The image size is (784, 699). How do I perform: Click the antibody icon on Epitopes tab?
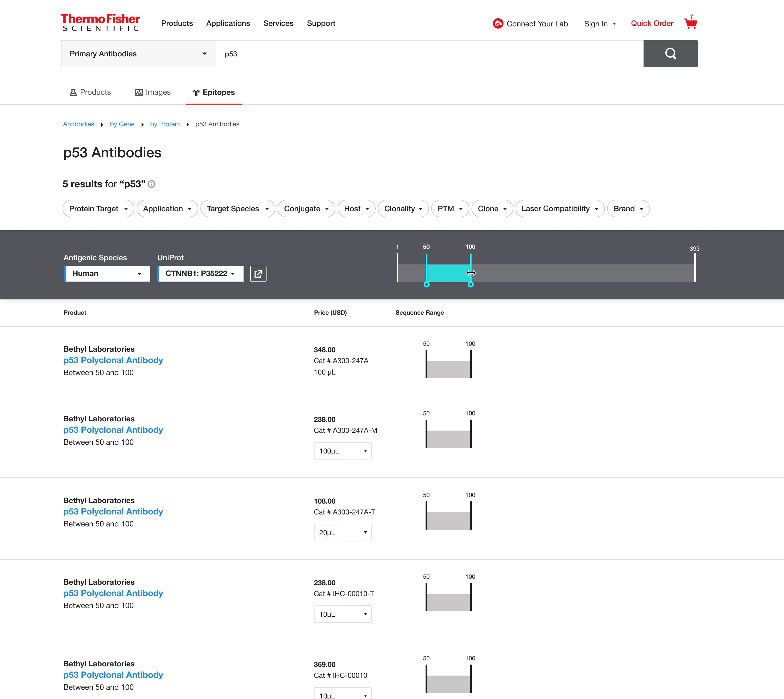tap(196, 93)
